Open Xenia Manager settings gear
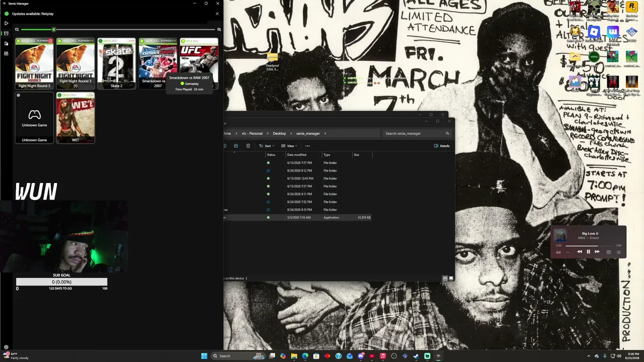The height and width of the screenshot is (362, 644). point(6,347)
